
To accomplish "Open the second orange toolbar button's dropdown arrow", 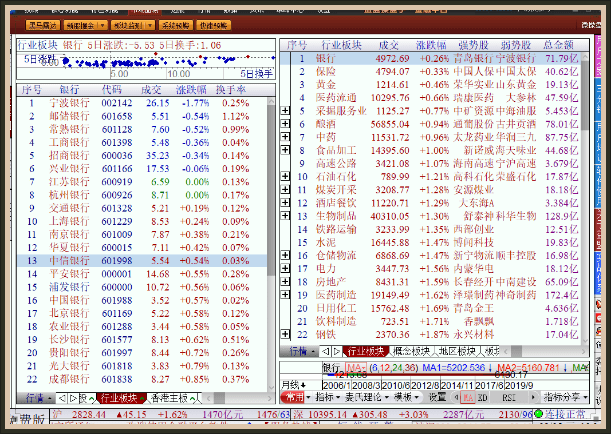I will [x=102, y=25].
